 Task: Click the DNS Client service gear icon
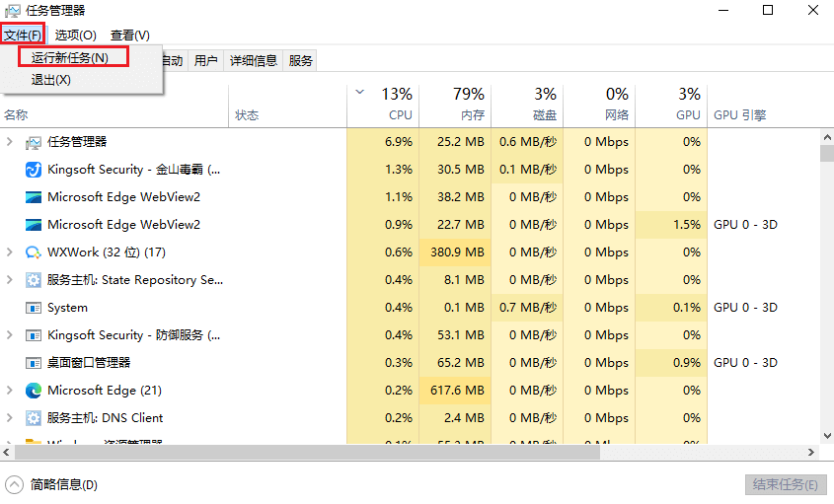tap(33, 418)
